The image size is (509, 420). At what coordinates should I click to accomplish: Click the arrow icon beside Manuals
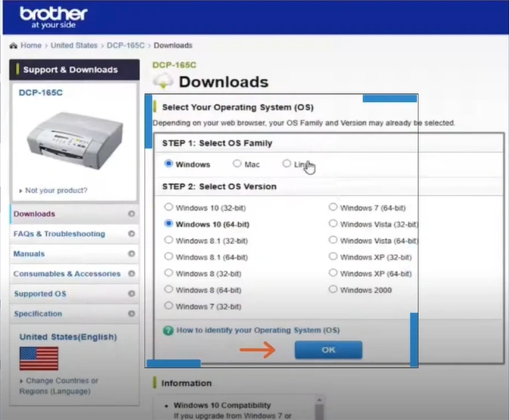point(132,254)
